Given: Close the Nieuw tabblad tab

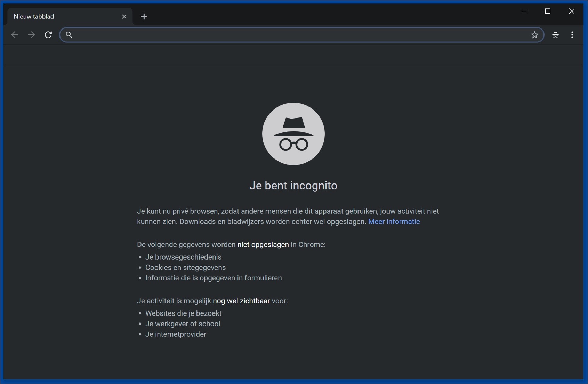Looking at the screenshot, I should click(124, 16).
